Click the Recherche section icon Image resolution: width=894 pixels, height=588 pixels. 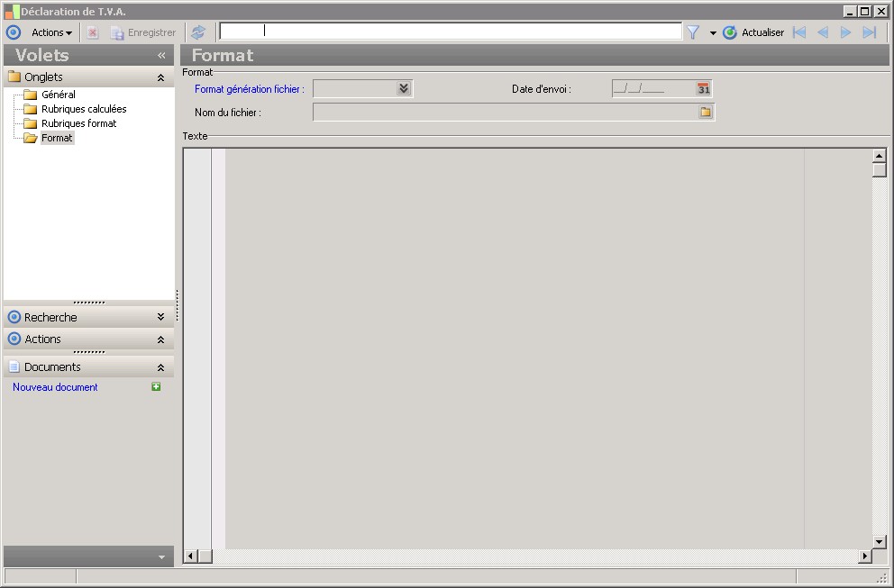click(14, 317)
